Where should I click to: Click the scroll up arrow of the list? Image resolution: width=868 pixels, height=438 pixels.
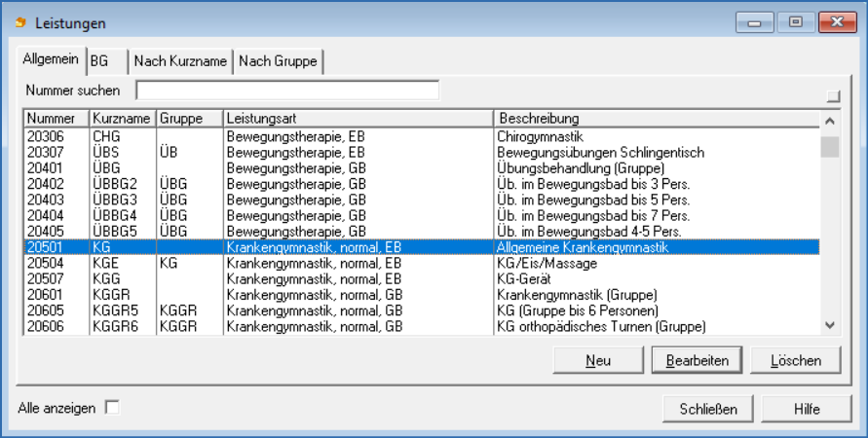click(829, 121)
